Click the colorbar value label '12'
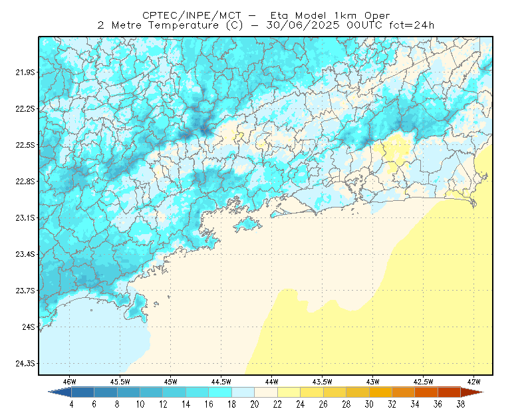The width and height of the screenshot is (532, 411). 163,404
